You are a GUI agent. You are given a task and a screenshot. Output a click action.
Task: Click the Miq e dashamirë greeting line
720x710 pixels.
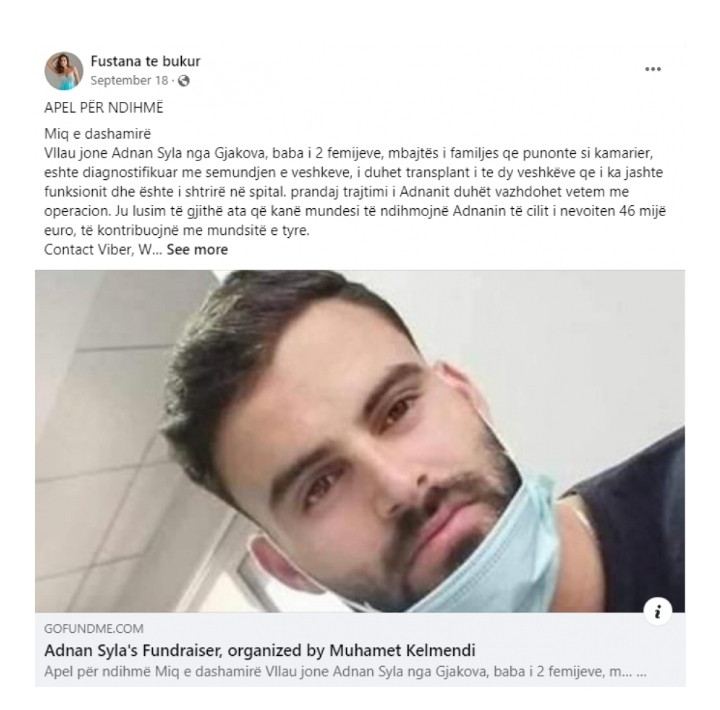coord(97,134)
